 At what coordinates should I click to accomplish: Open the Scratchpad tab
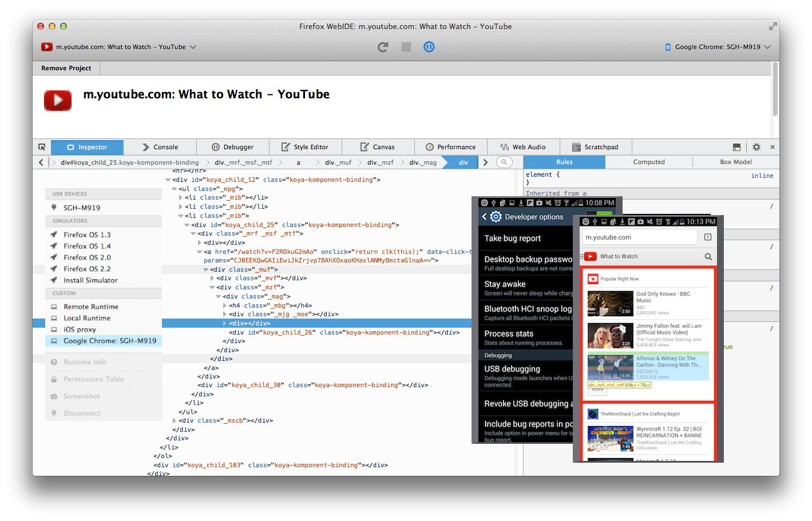[x=596, y=147]
